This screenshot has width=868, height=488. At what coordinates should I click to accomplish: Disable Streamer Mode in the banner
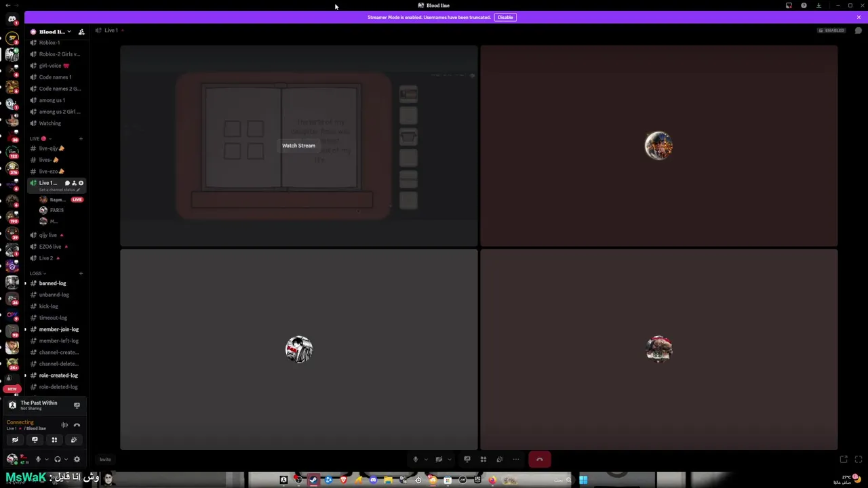tap(505, 17)
